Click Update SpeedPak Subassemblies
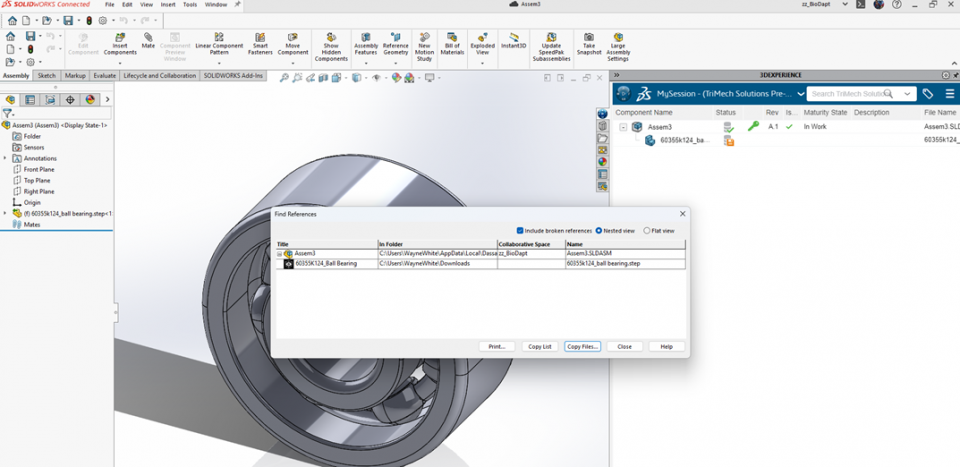The width and height of the screenshot is (960, 467). pos(551,47)
